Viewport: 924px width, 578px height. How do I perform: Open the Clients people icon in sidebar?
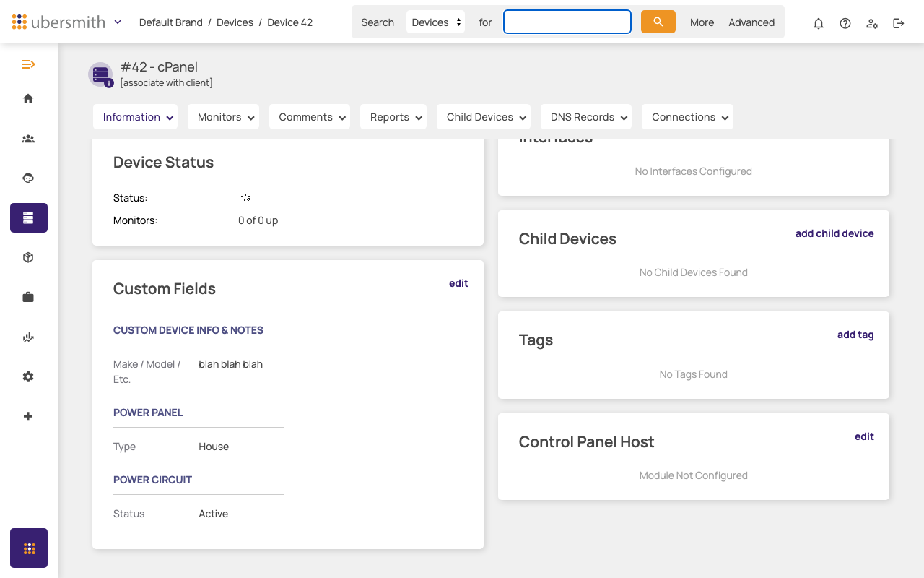[x=28, y=139]
